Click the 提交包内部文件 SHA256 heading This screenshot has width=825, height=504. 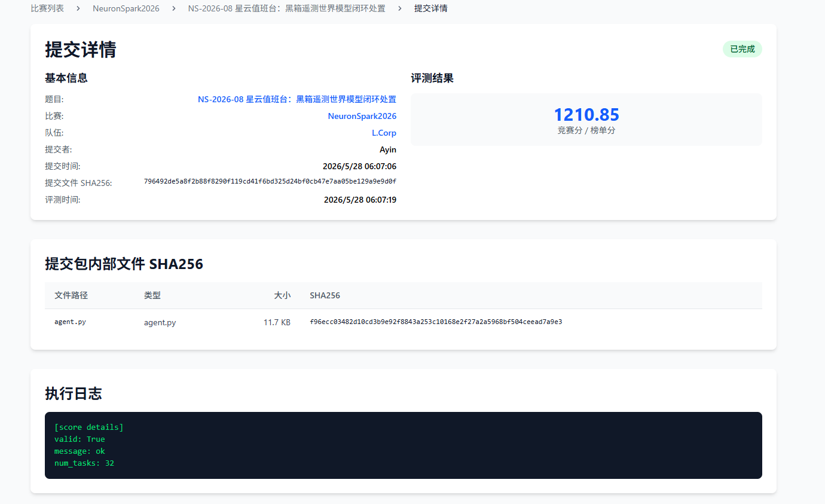point(124,264)
